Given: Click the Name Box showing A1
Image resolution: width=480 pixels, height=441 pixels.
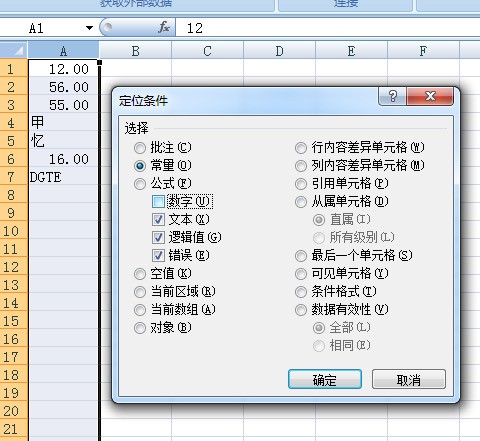Looking at the screenshot, I should point(42,28).
